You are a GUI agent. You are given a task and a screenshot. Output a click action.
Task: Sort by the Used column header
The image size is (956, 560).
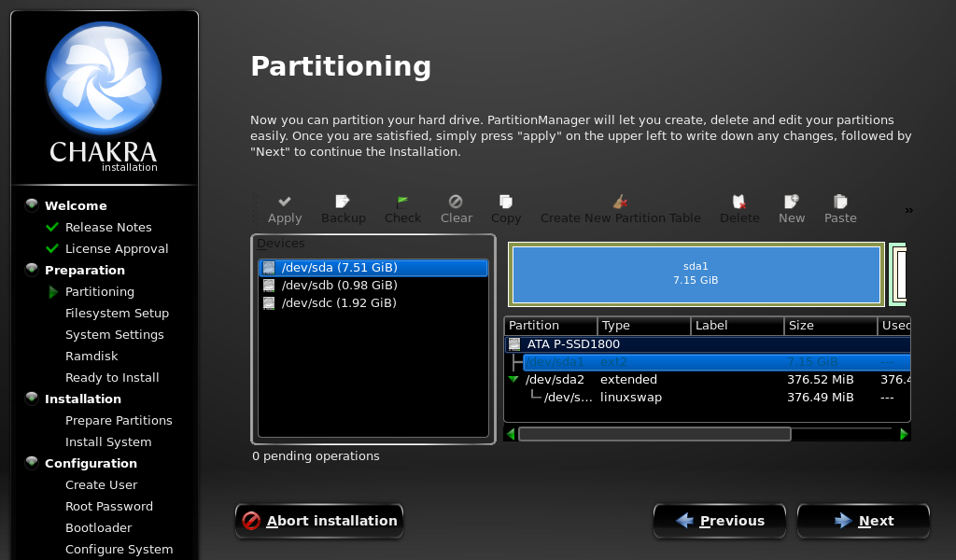pyautogui.click(x=893, y=326)
